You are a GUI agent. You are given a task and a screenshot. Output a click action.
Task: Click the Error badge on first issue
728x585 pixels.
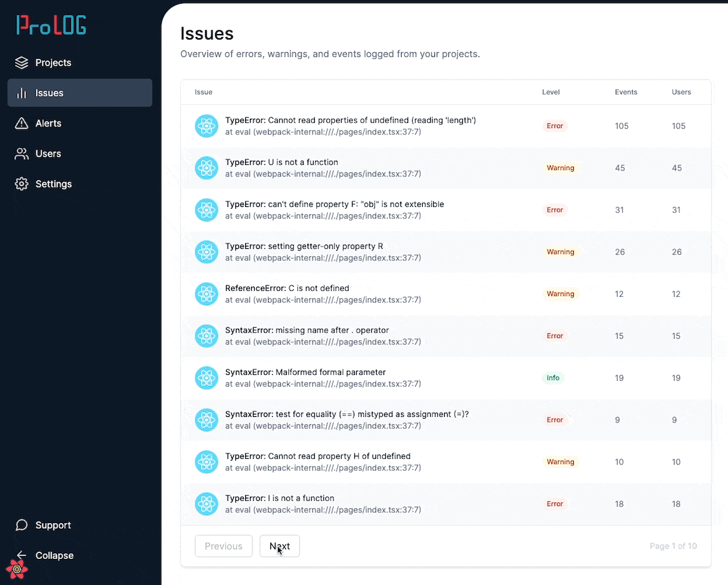[554, 126]
